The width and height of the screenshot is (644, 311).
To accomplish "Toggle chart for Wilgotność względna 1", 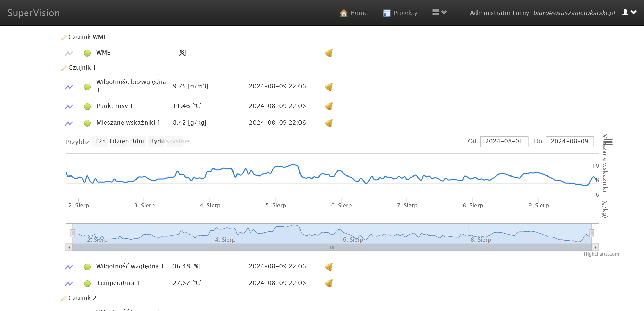I will click(69, 267).
